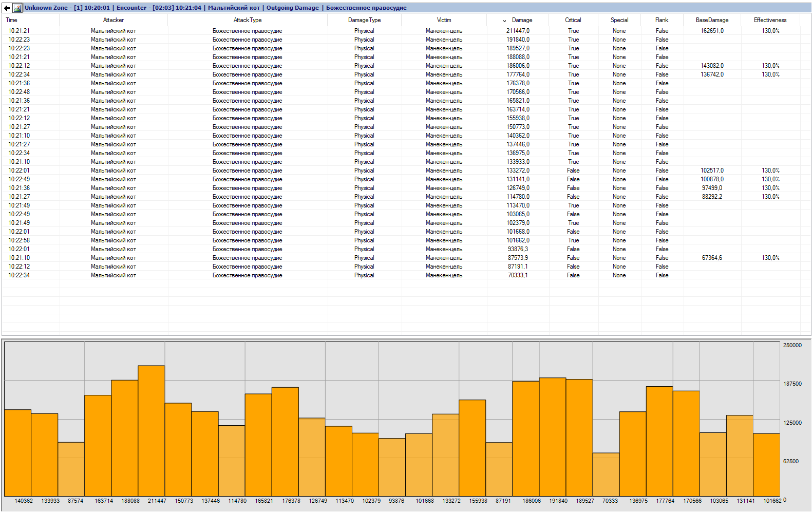Select the 87573,9 damage cell
Viewport: 812px width, 512px height.
click(x=518, y=258)
